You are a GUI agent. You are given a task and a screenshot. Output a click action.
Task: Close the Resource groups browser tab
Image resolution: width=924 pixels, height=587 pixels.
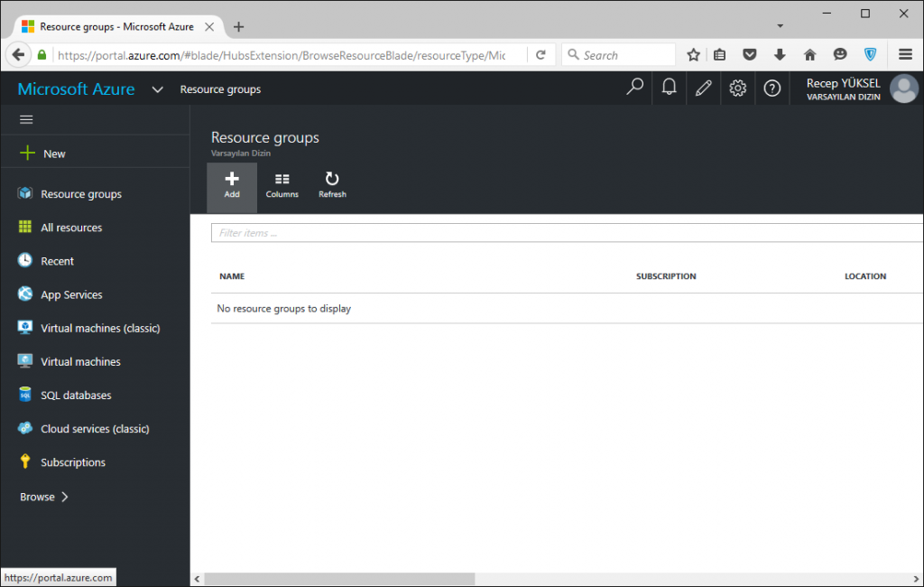(209, 26)
